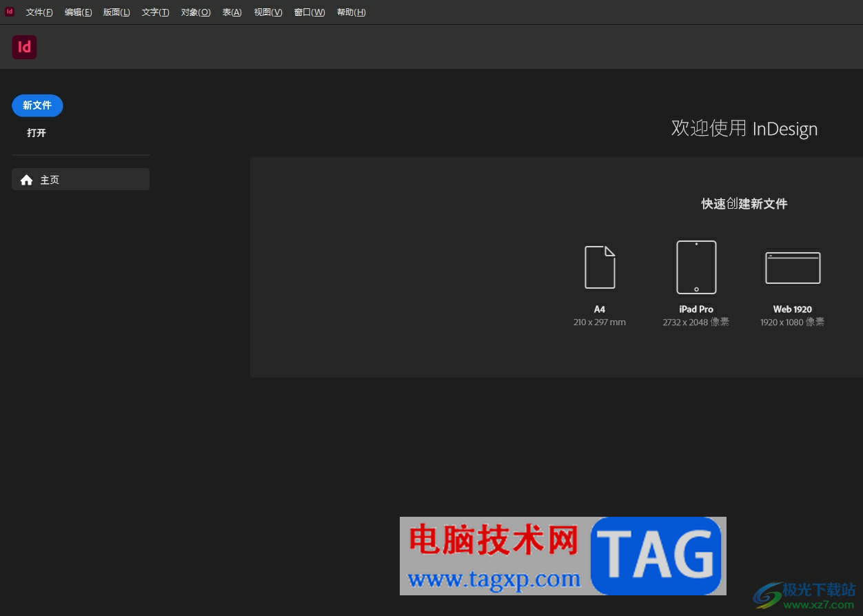Click the InDesign Id logo icon
863x616 pixels.
(x=24, y=47)
